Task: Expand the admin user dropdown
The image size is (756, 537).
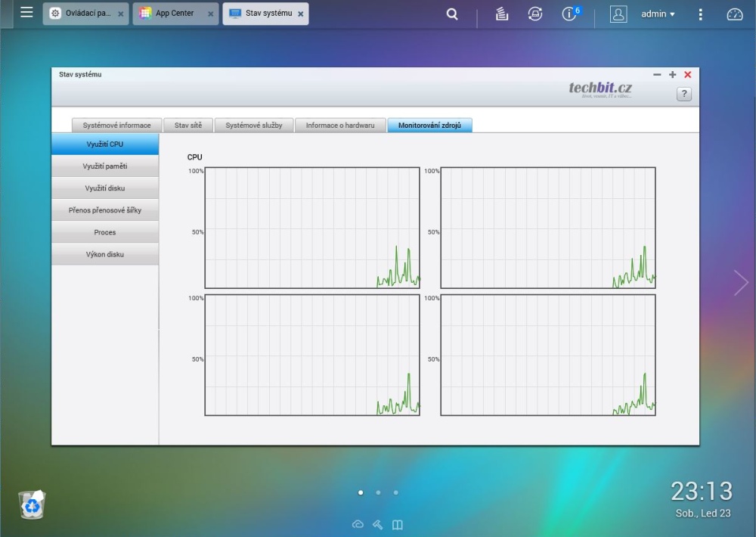Action: tap(658, 14)
